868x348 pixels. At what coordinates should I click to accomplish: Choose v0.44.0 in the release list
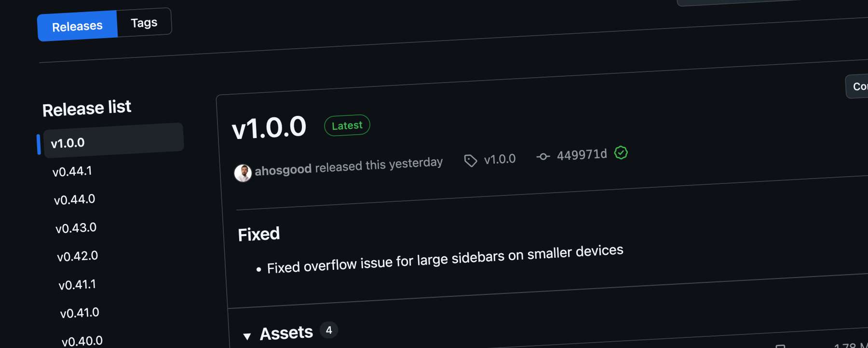(75, 199)
